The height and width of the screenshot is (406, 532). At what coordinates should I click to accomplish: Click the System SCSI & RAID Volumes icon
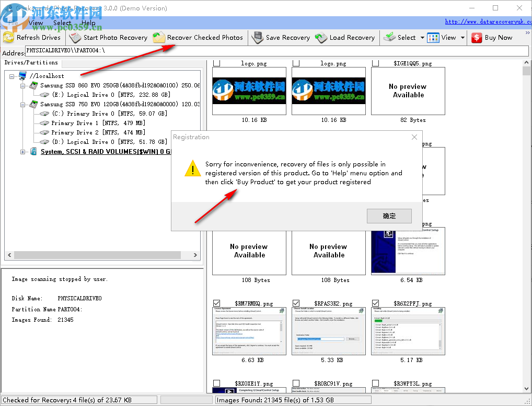point(33,152)
